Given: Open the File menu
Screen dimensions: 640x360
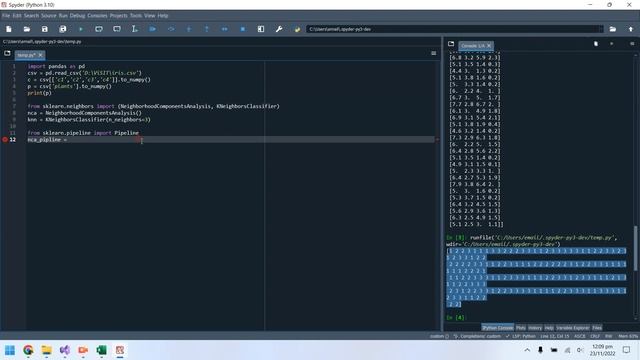Looking at the screenshot, I should click(x=6, y=16).
